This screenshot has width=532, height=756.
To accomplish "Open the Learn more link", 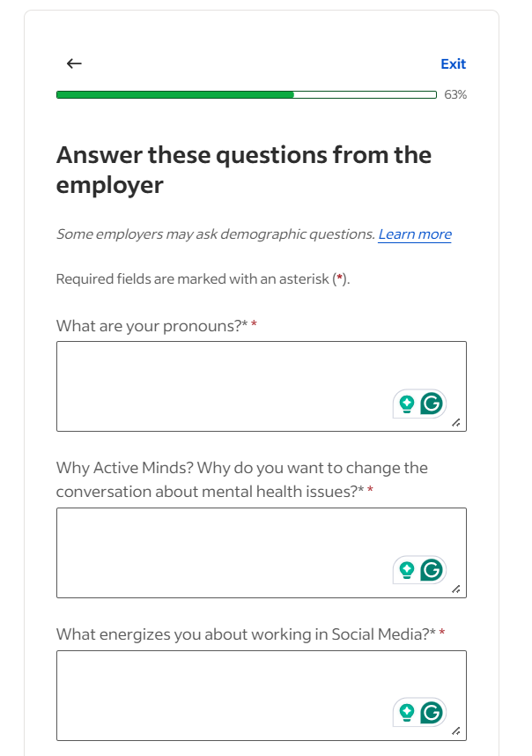I will click(x=415, y=234).
